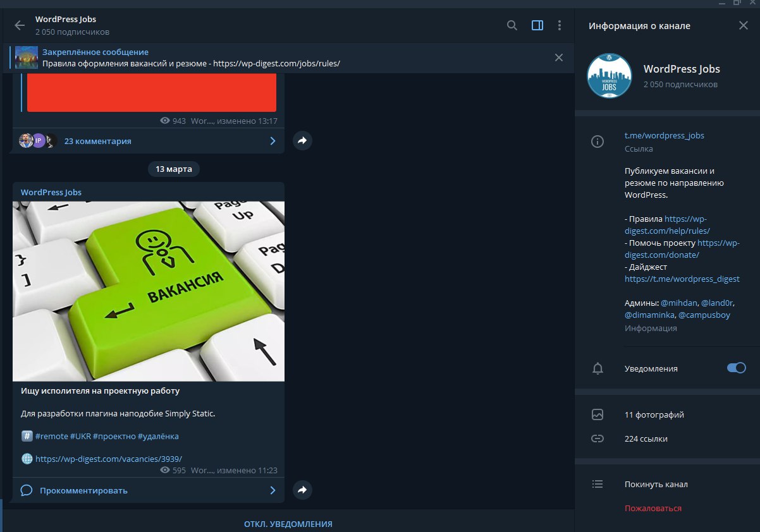Screen dimensions: 760x532
Task: Open 11 фотографий shared photos
Action: coord(654,415)
